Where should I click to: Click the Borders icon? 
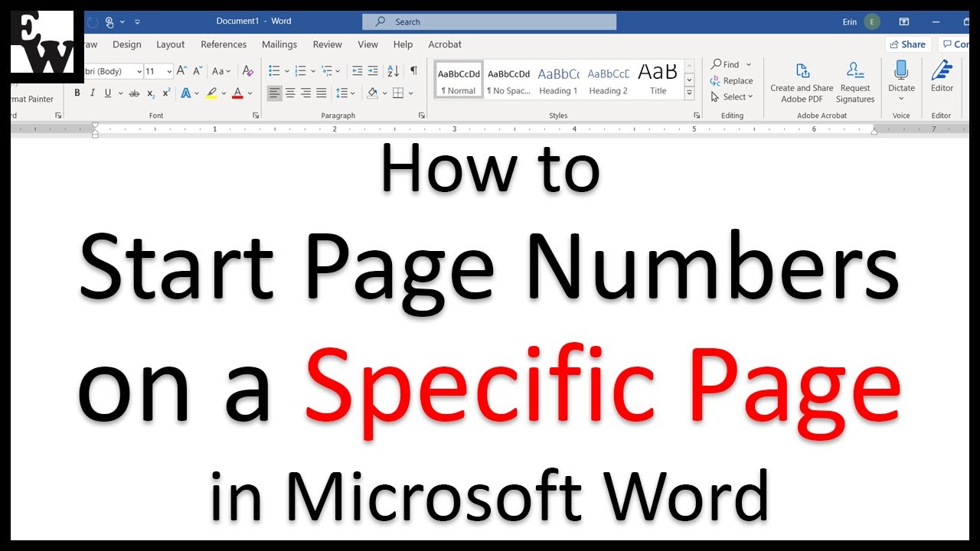click(398, 93)
